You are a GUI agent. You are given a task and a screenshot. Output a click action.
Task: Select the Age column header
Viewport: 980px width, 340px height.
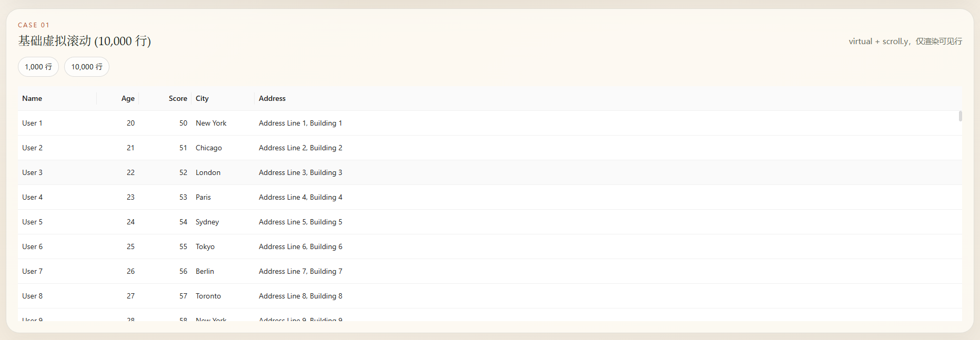click(118, 98)
